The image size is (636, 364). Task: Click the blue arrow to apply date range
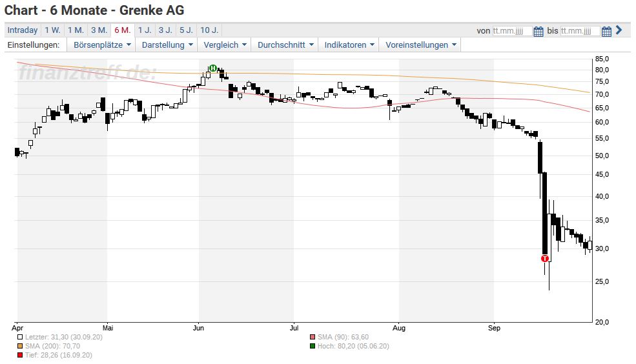619,30
